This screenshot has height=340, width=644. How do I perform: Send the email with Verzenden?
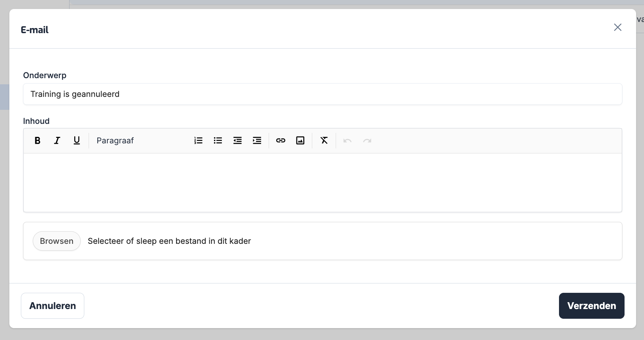[x=591, y=306]
